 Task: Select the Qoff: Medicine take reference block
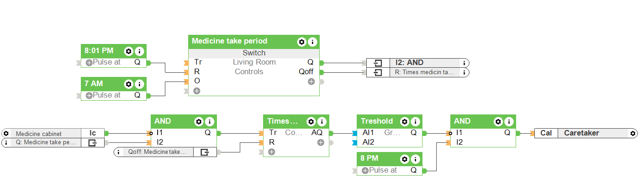(x=158, y=152)
